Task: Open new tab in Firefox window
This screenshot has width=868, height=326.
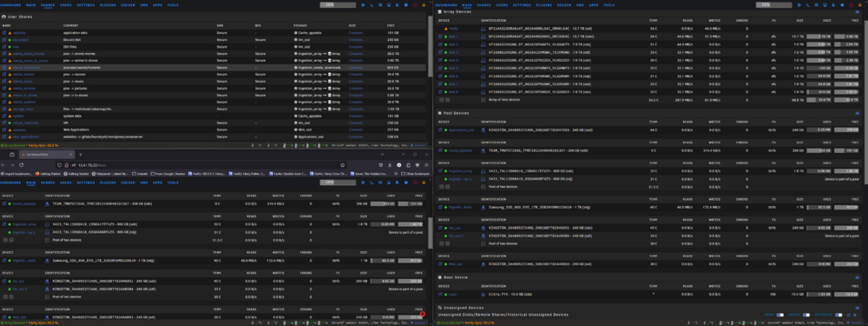Action: pos(80,154)
